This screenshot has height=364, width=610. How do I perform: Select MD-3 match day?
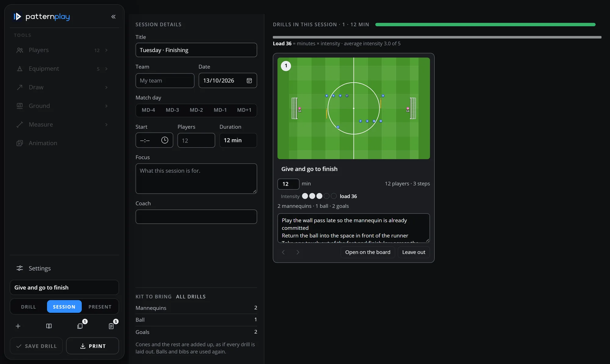pyautogui.click(x=172, y=110)
